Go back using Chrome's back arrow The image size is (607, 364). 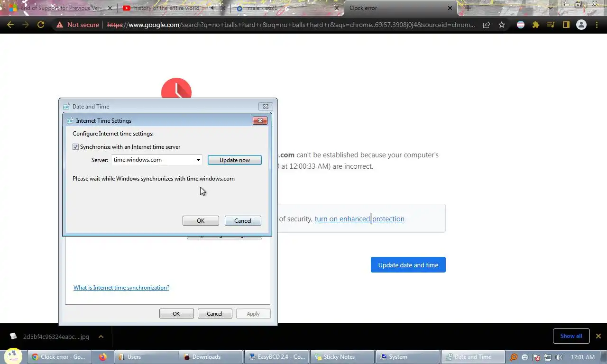(10, 25)
